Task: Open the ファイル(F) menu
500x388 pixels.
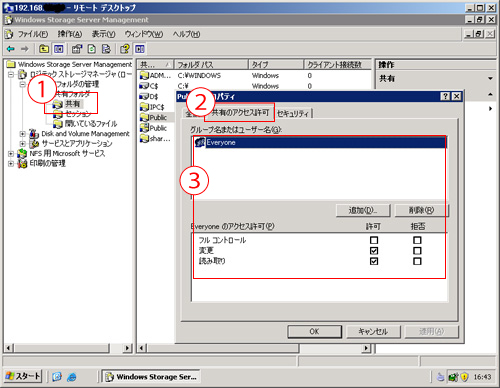Action: 33,34
